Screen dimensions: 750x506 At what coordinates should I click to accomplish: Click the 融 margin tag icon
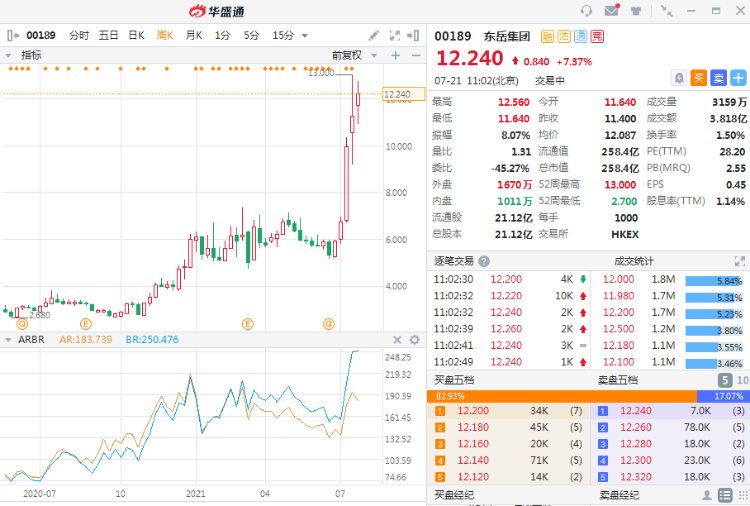coord(547,36)
